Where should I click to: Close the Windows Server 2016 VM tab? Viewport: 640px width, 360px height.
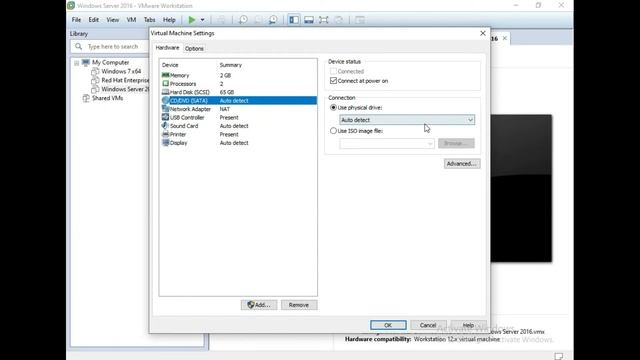pos(505,38)
